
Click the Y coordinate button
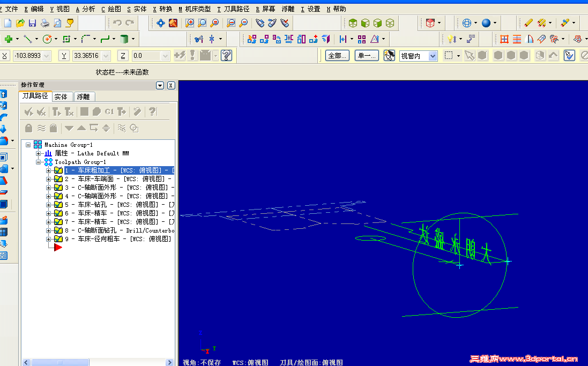[64, 56]
